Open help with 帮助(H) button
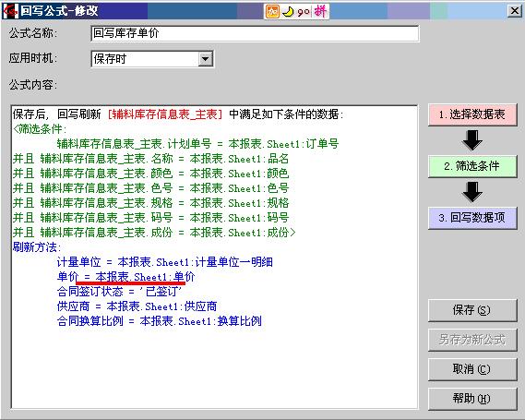 [x=472, y=399]
